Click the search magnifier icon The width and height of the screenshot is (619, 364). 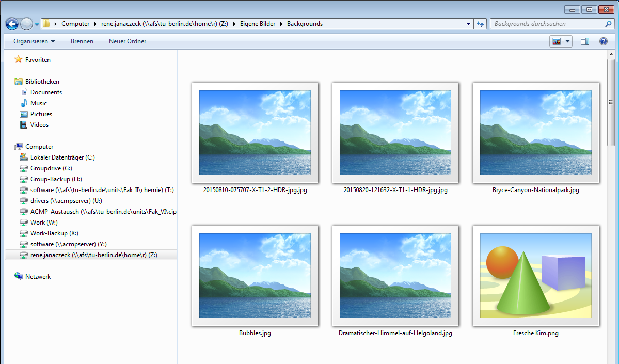coord(608,24)
